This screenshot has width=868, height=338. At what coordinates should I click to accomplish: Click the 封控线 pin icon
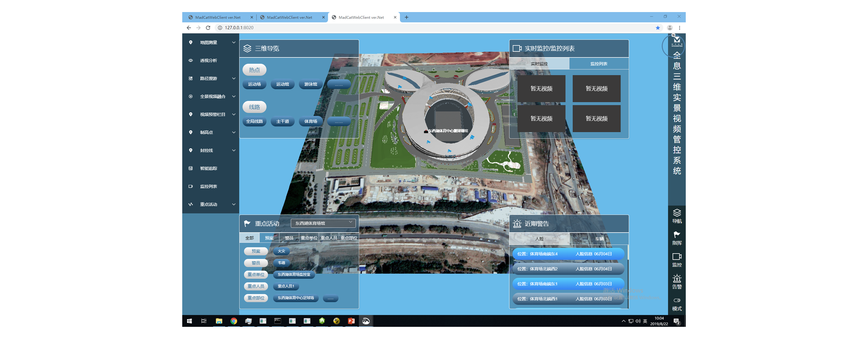pos(191,150)
